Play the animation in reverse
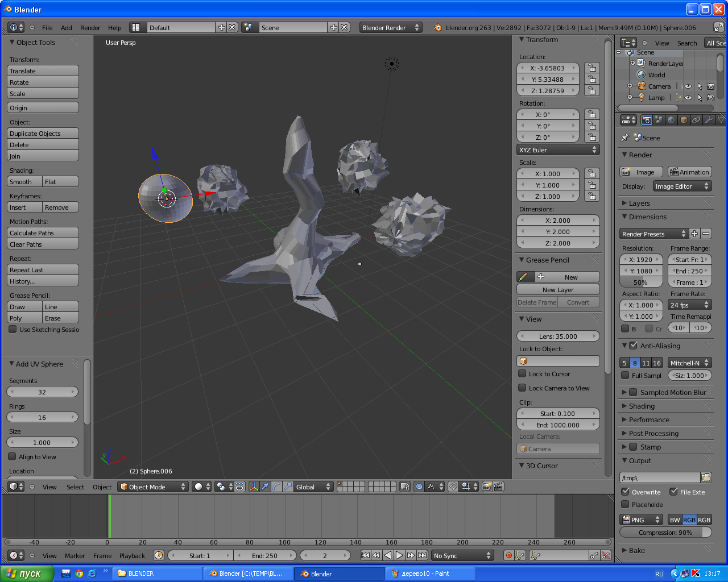728x582 pixels. point(388,555)
